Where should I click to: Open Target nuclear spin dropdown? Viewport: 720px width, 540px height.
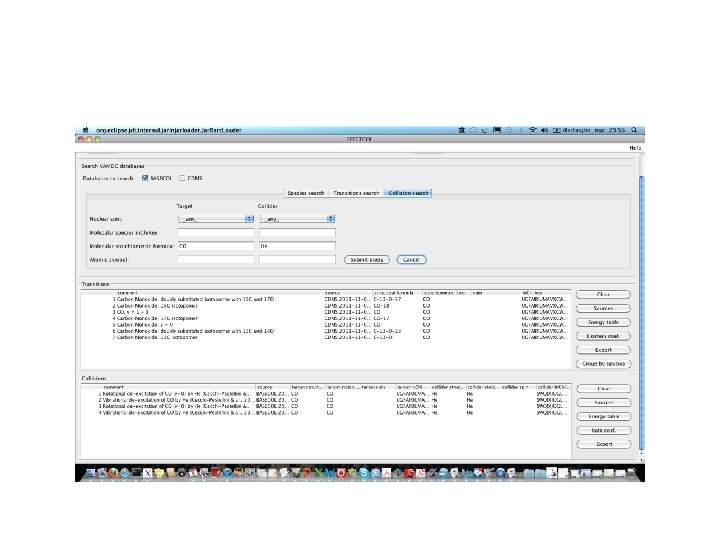(x=216, y=219)
